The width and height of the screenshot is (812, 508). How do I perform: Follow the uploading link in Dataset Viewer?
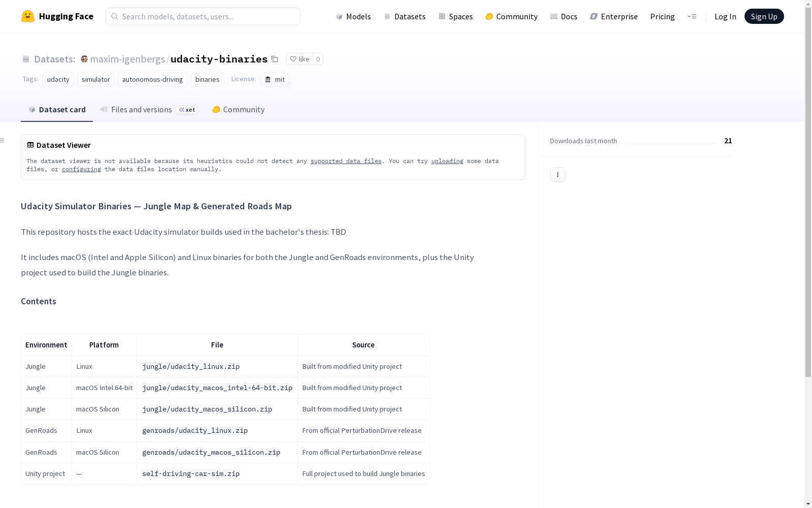[x=447, y=161]
